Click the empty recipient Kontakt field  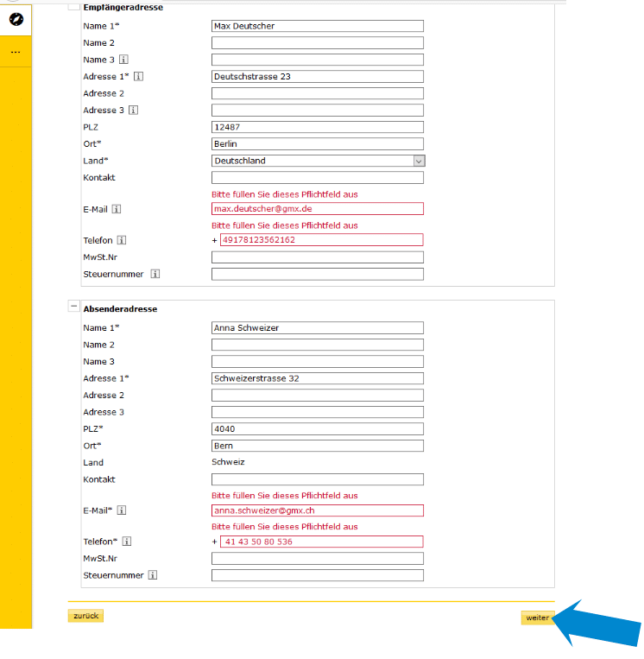pos(317,178)
